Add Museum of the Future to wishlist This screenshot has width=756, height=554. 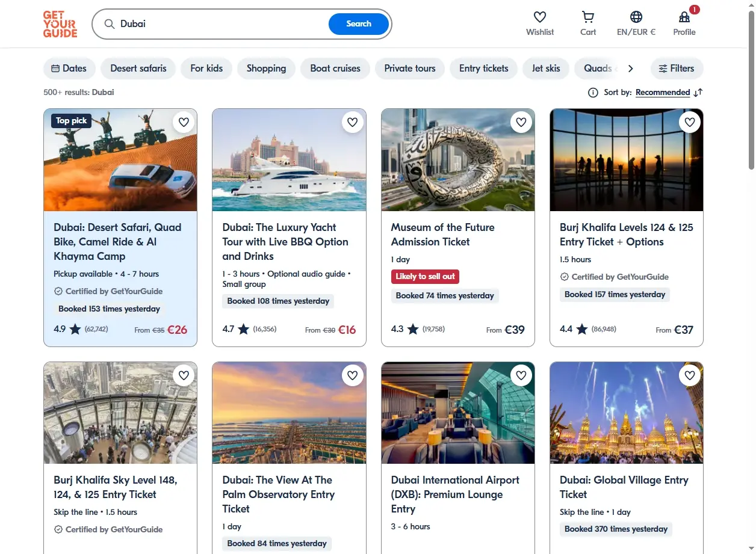521,122
